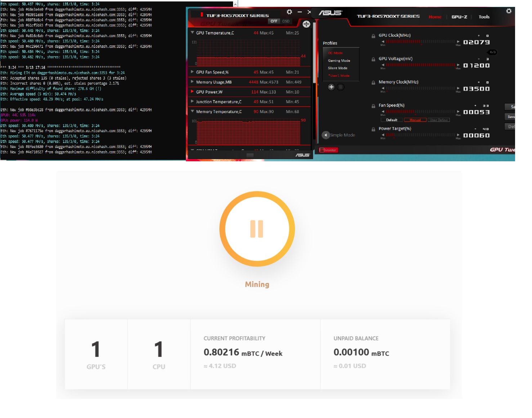Select Gaming Mode profile
Image resolution: width=532 pixels, height=418 pixels.
[339, 61]
